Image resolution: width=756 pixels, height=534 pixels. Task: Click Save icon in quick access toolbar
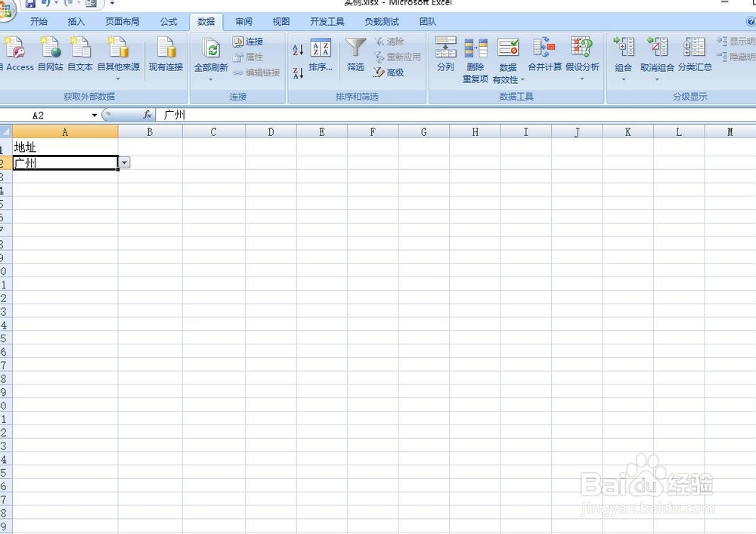(x=30, y=3)
